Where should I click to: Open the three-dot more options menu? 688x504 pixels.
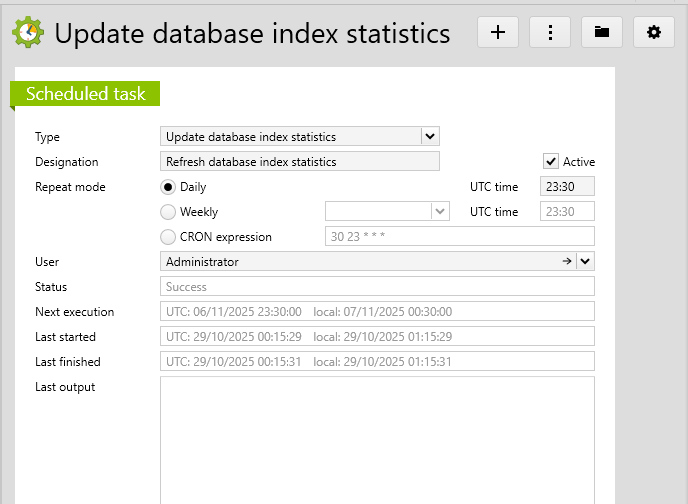point(550,32)
